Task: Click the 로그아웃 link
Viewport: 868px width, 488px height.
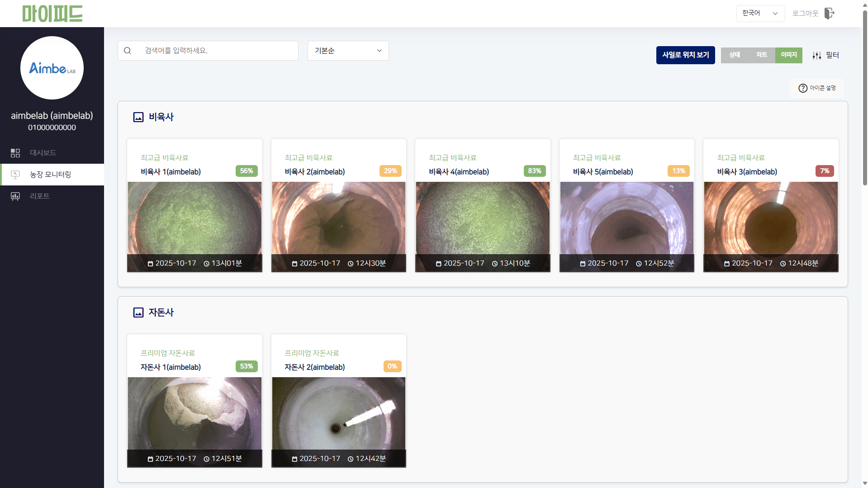Action: [805, 14]
